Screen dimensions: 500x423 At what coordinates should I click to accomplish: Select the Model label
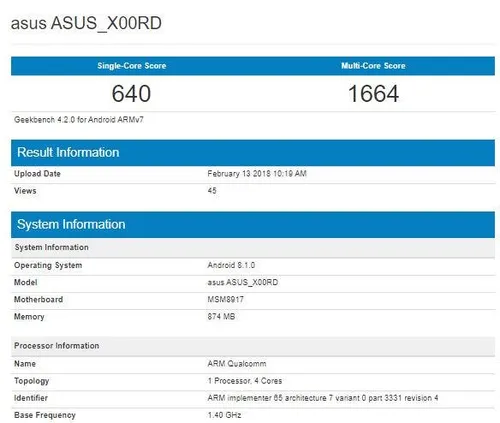click(x=25, y=282)
